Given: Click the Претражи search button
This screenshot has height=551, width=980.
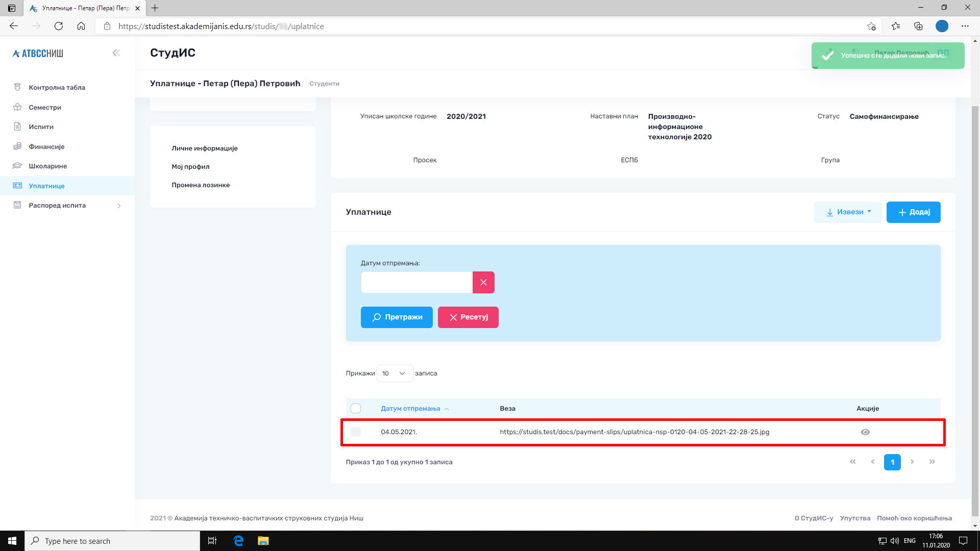Looking at the screenshot, I should coord(397,317).
